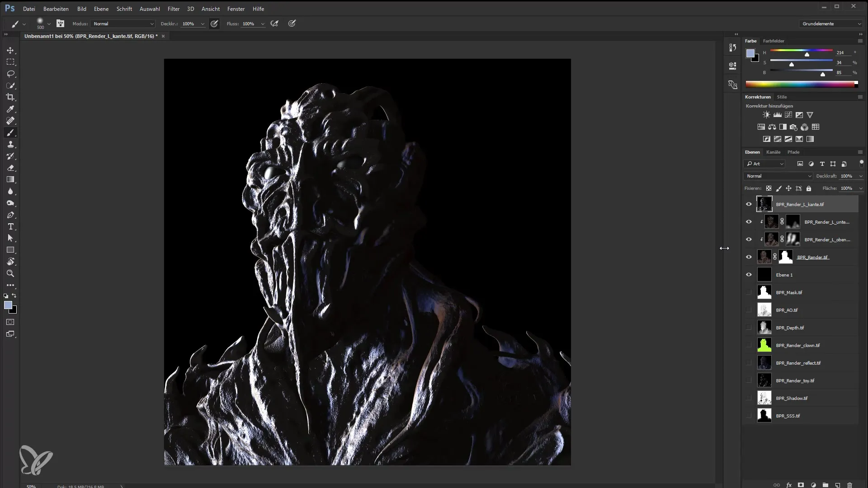This screenshot has width=868, height=488.
Task: Select the BPR_Render_clown.tif layer thumbnail
Action: pos(764,346)
